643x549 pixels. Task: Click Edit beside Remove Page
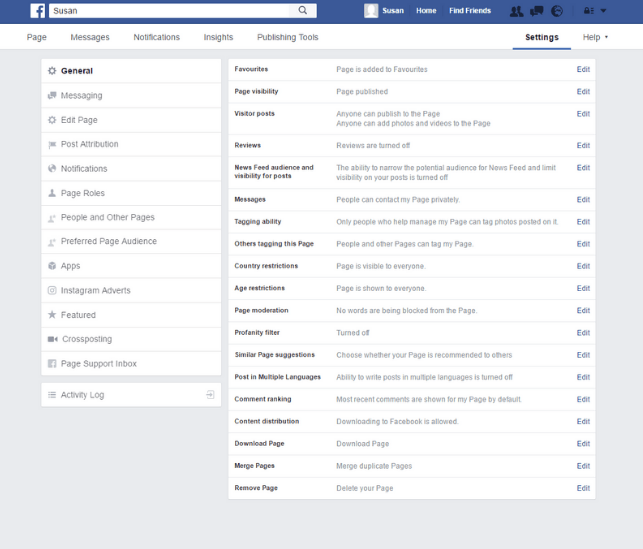pos(583,488)
